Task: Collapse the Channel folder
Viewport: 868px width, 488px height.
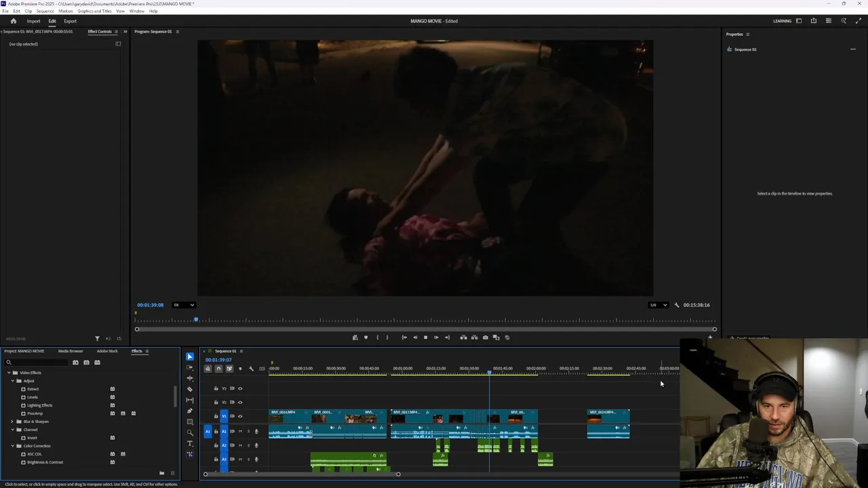Action: [12, 430]
